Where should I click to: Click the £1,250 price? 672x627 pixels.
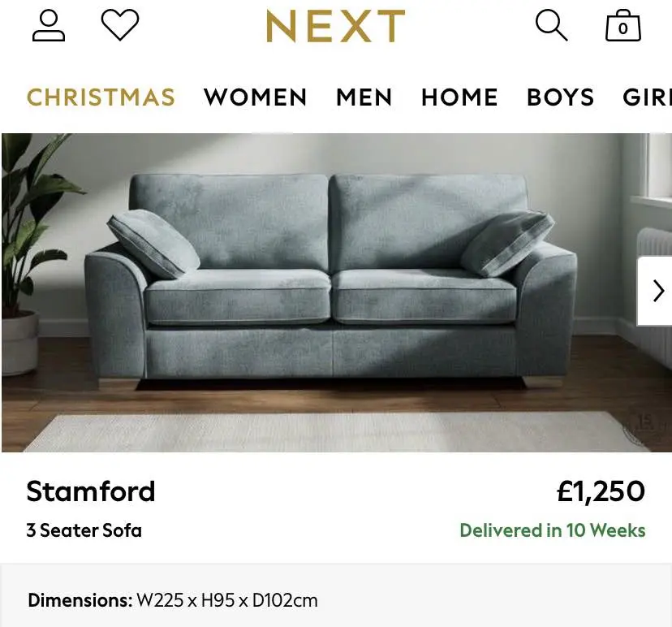coord(601,491)
